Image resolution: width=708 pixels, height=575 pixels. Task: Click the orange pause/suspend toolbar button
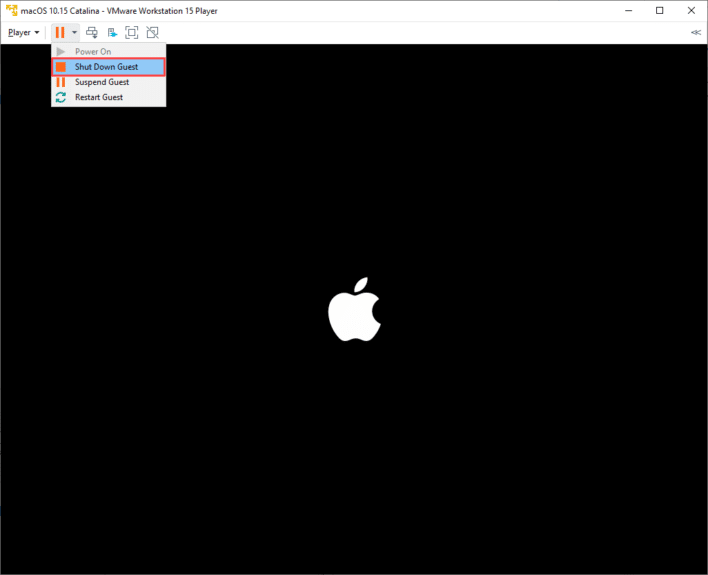point(60,33)
